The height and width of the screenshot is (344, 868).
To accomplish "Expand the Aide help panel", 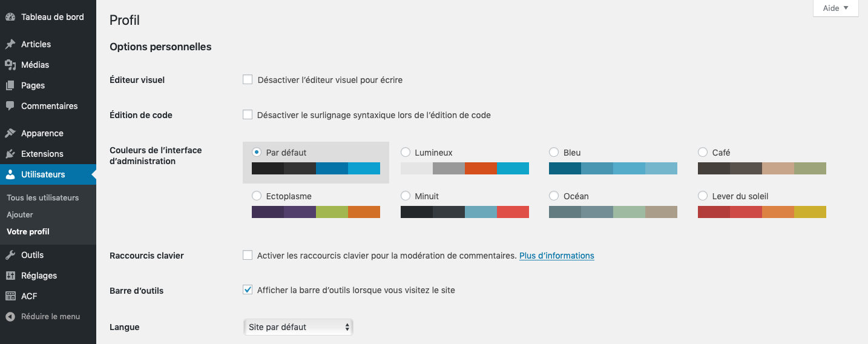I will [x=836, y=8].
